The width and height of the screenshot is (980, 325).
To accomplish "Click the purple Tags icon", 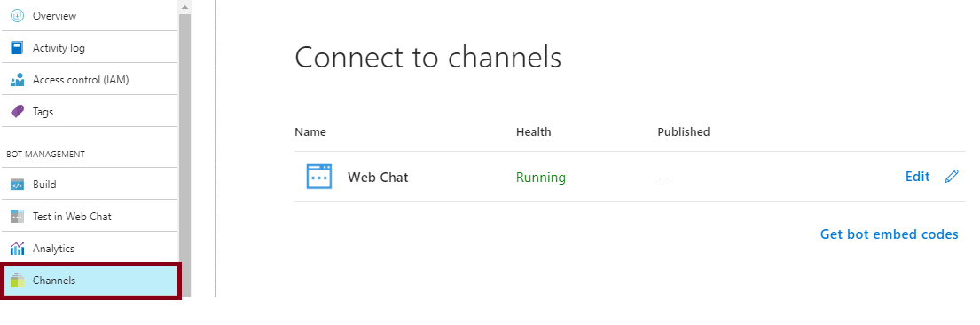I will (x=18, y=112).
